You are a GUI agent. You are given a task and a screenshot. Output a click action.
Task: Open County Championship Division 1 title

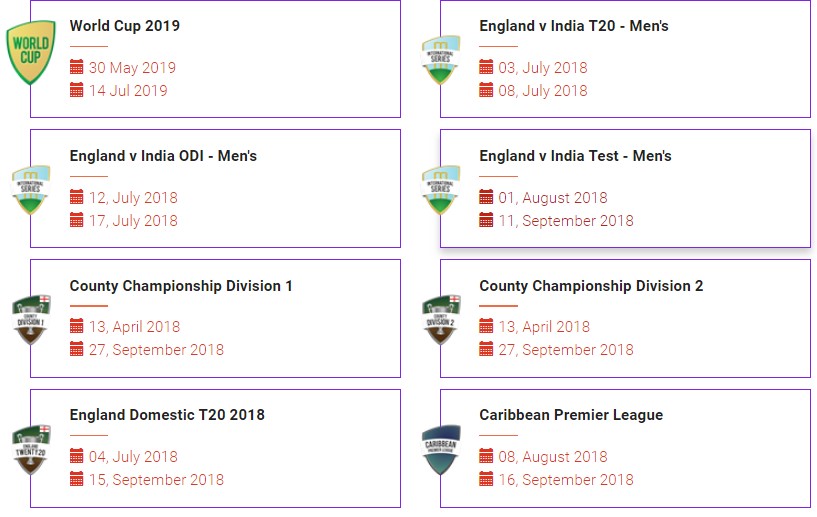[x=181, y=286]
